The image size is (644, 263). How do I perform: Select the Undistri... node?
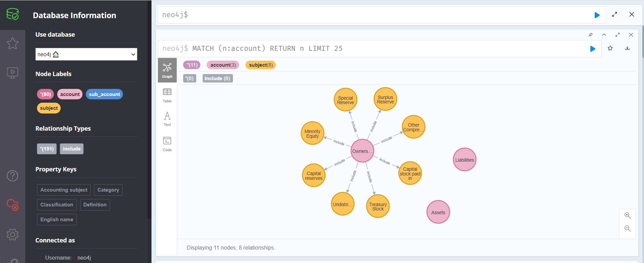pos(343,204)
